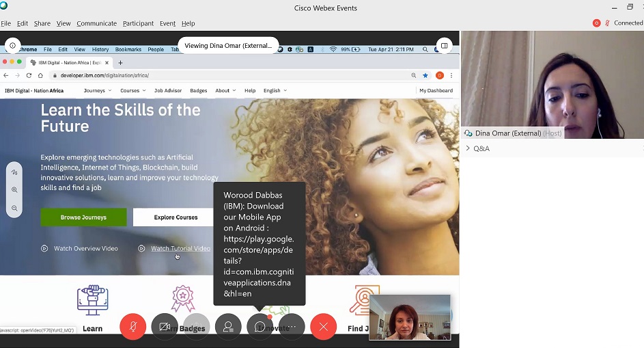Screen dimensions: 644x348
Task: Close the IBM Digital Nation Africa tab
Action: (107, 62)
